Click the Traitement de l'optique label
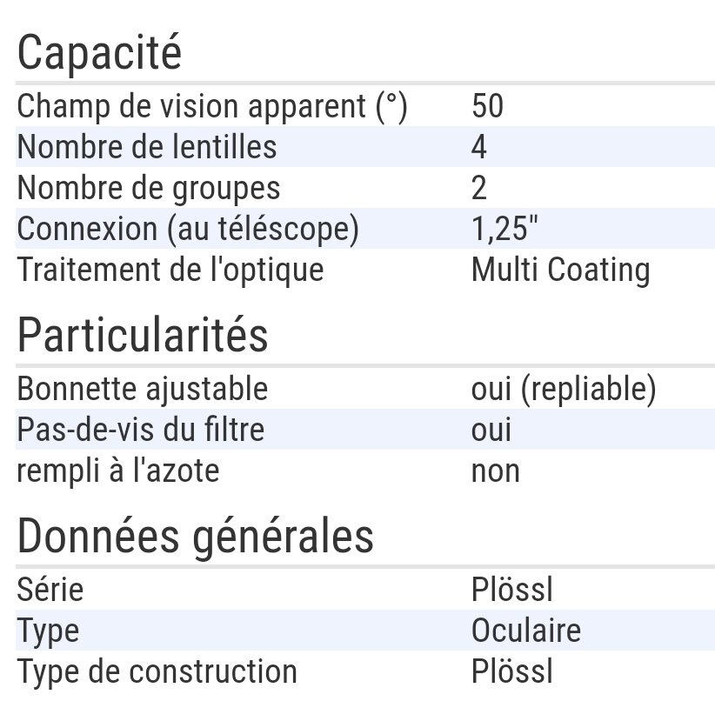The image size is (715, 728). pyautogui.click(x=170, y=270)
